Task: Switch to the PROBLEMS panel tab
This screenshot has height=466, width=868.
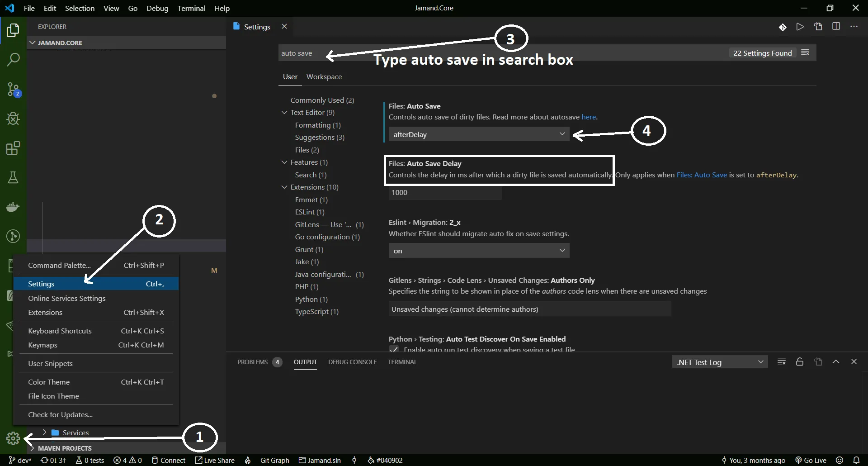Action: tap(259, 362)
